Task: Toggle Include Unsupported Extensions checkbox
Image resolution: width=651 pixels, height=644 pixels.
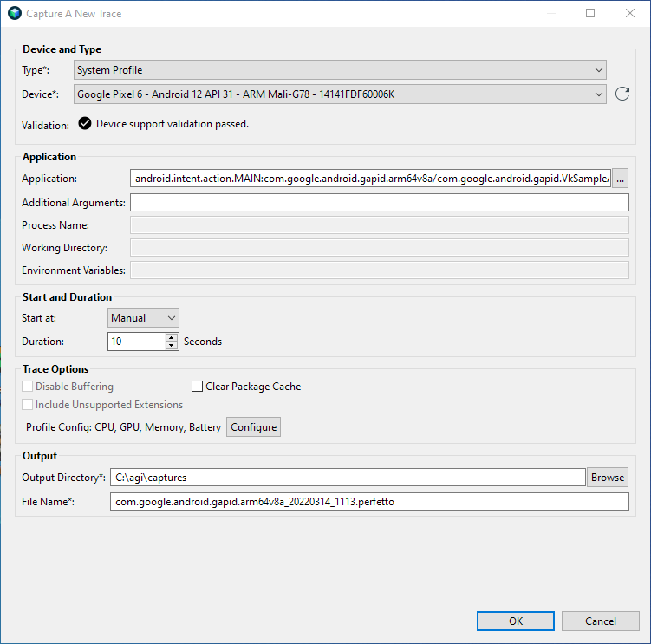Action: (x=29, y=405)
